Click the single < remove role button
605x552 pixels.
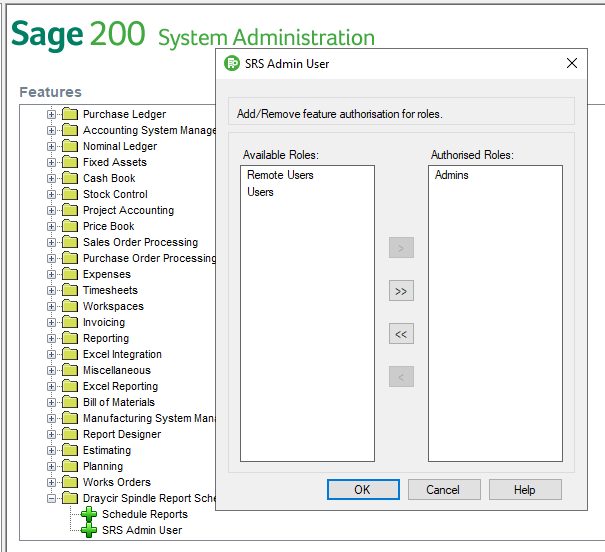(401, 376)
